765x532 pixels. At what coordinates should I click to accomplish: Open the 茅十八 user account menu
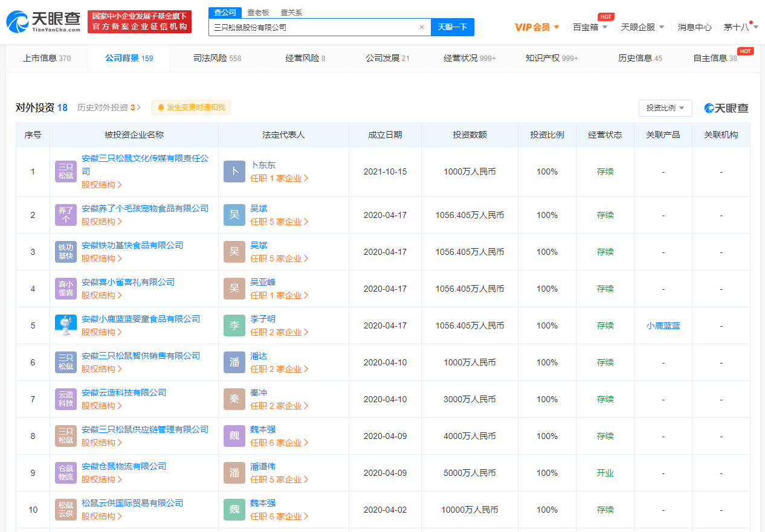pyautogui.click(x=741, y=27)
